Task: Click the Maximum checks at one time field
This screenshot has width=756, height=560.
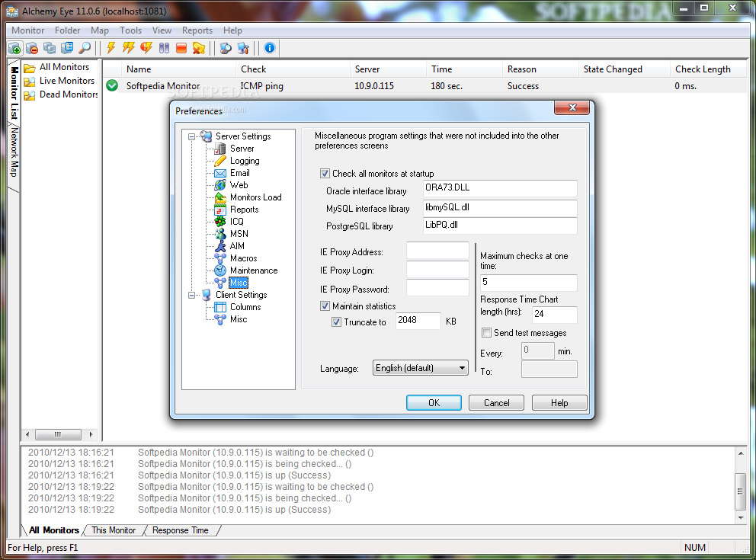Action: (x=528, y=283)
